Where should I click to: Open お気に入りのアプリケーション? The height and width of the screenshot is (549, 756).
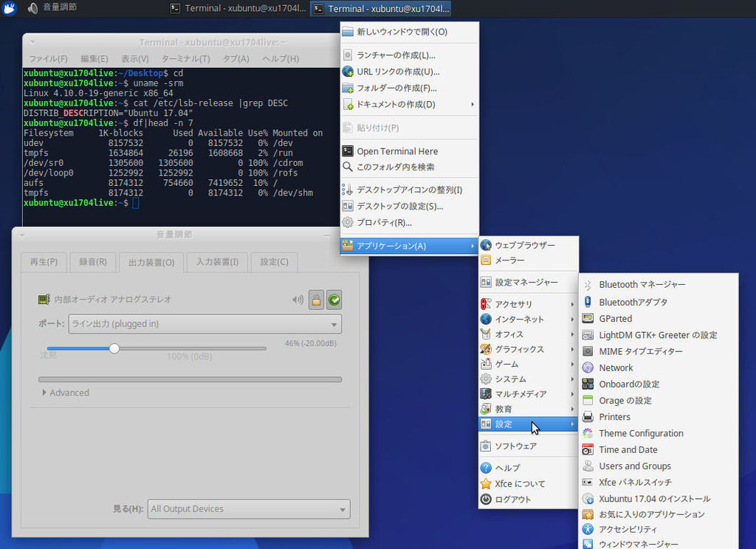658,514
